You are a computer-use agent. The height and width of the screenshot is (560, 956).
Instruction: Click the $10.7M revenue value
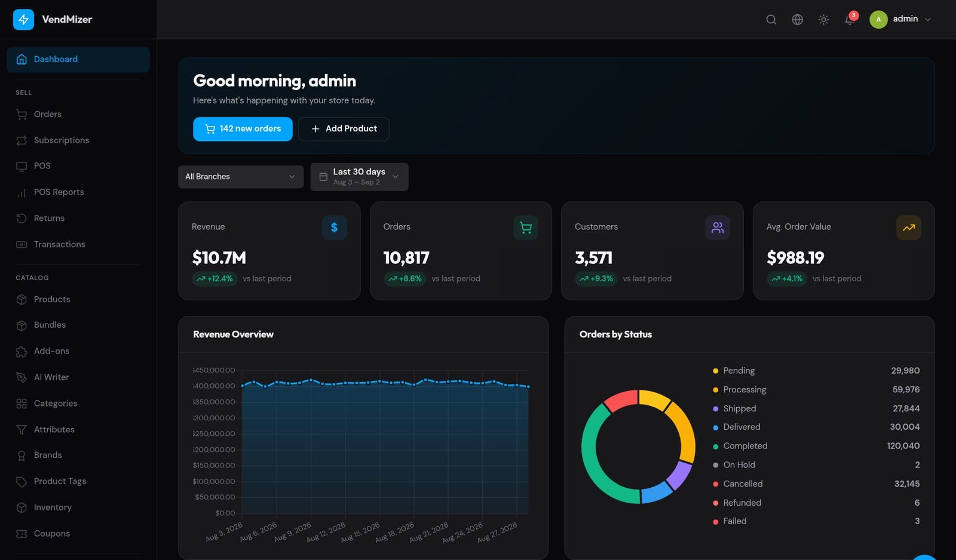(x=219, y=258)
